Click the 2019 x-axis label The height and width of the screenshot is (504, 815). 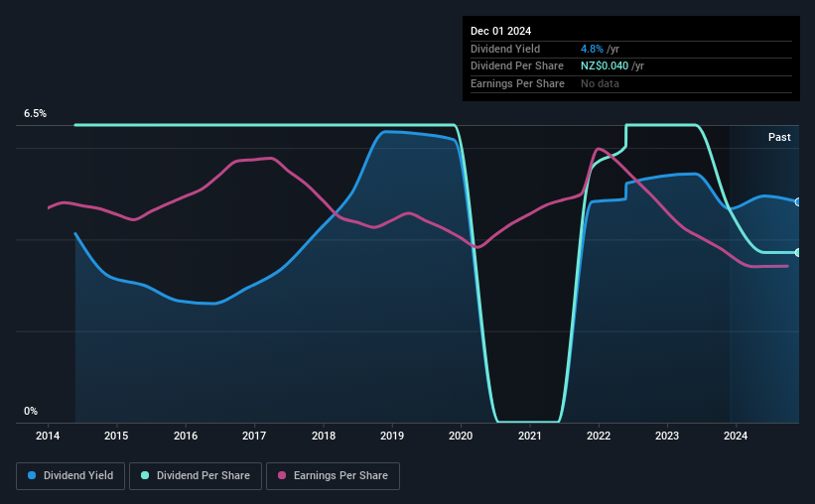(x=392, y=436)
